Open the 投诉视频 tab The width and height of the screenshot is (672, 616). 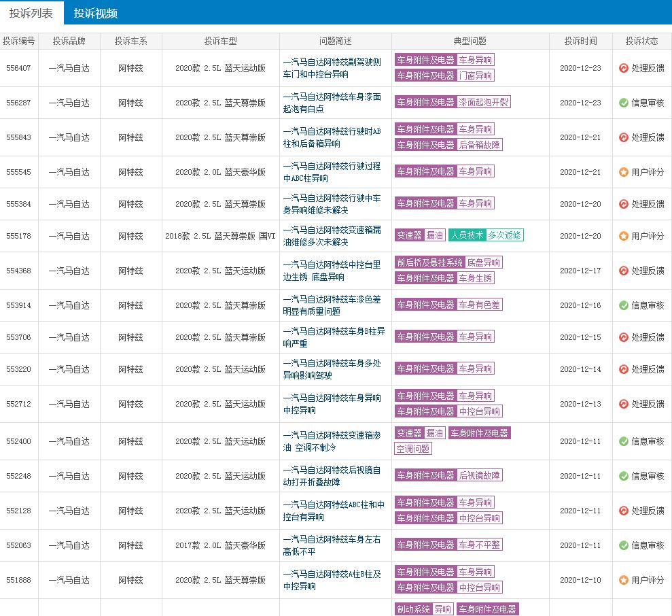[95, 13]
